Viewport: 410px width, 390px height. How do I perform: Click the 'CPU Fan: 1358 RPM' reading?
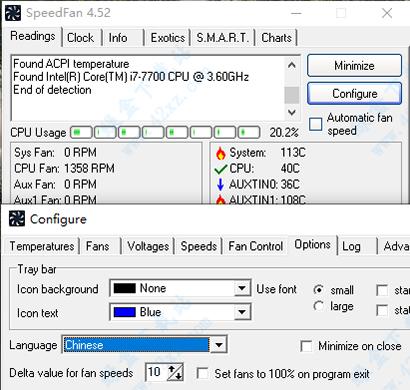[x=64, y=168]
